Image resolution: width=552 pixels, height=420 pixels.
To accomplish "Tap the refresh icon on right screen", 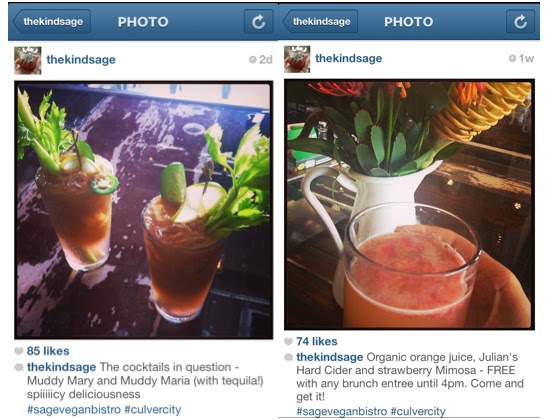I will [520, 22].
